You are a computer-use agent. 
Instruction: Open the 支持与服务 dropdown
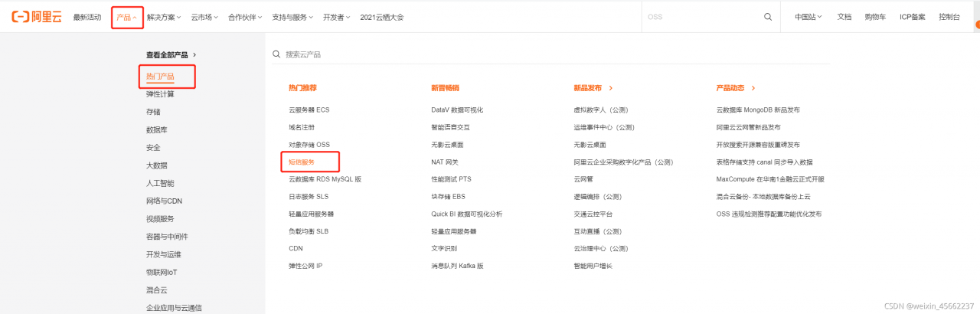[292, 17]
